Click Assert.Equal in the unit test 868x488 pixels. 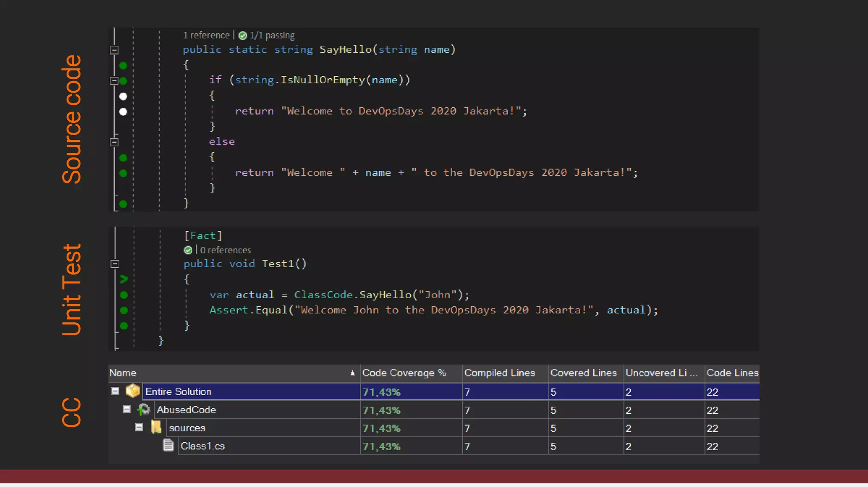[x=248, y=310]
